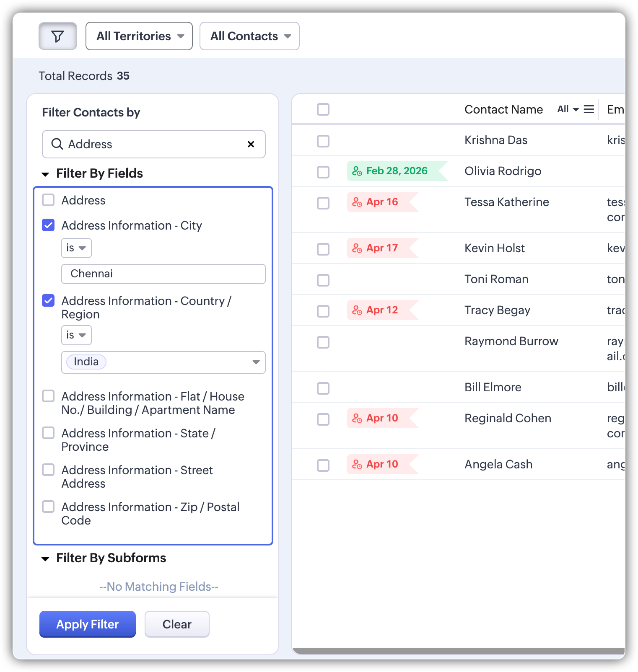Click the magnifier icon in filter search
638x672 pixels.
point(57,144)
